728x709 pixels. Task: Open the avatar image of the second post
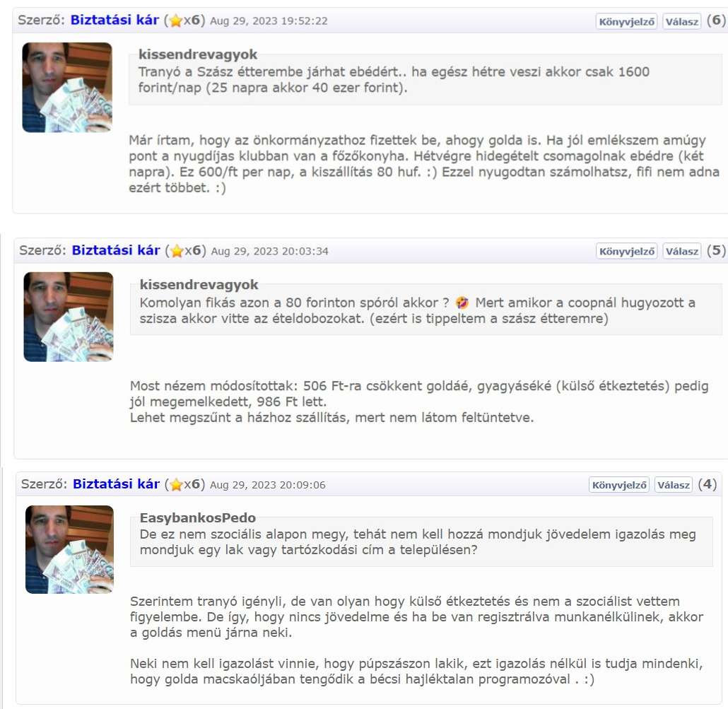(69, 317)
